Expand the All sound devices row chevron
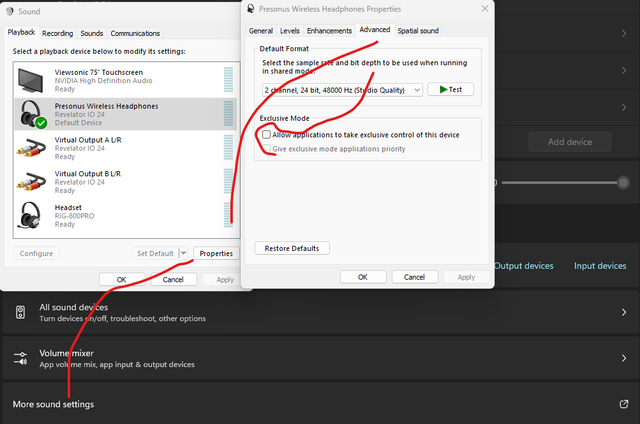640x424 pixels. coord(624,312)
